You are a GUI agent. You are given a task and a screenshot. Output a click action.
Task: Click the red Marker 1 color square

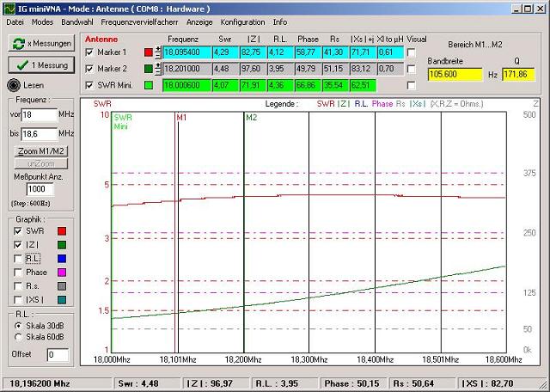tap(147, 52)
